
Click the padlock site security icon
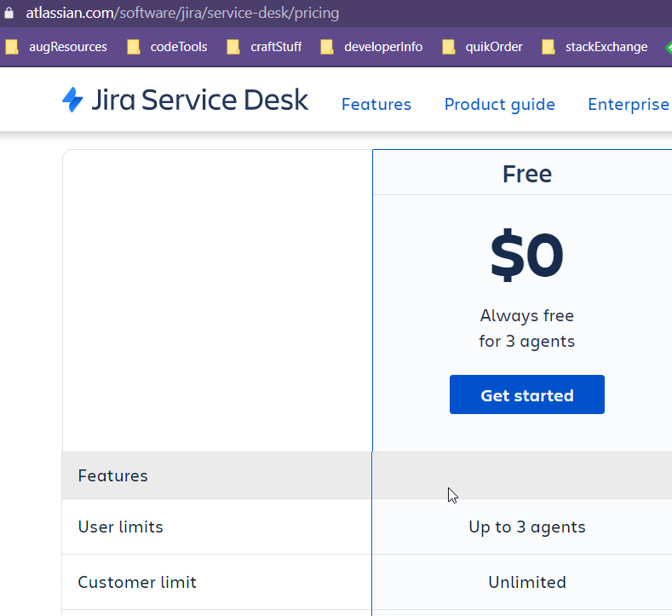tap(9, 13)
